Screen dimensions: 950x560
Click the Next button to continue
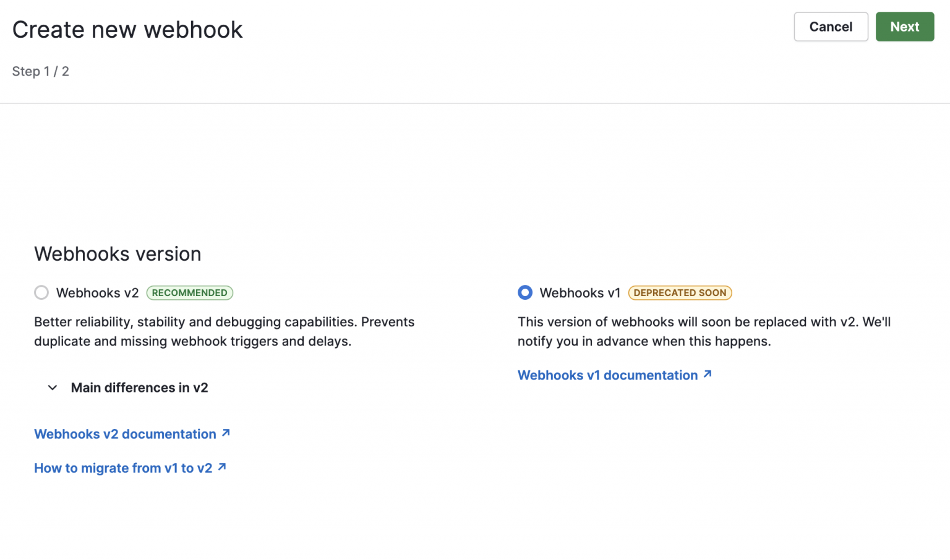pos(904,27)
